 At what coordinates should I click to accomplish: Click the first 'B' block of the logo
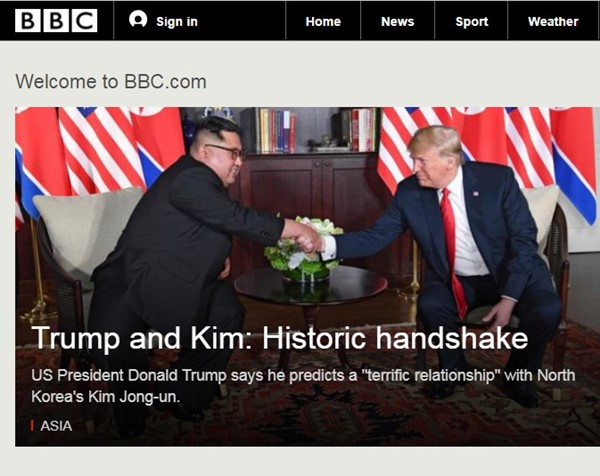[28, 21]
